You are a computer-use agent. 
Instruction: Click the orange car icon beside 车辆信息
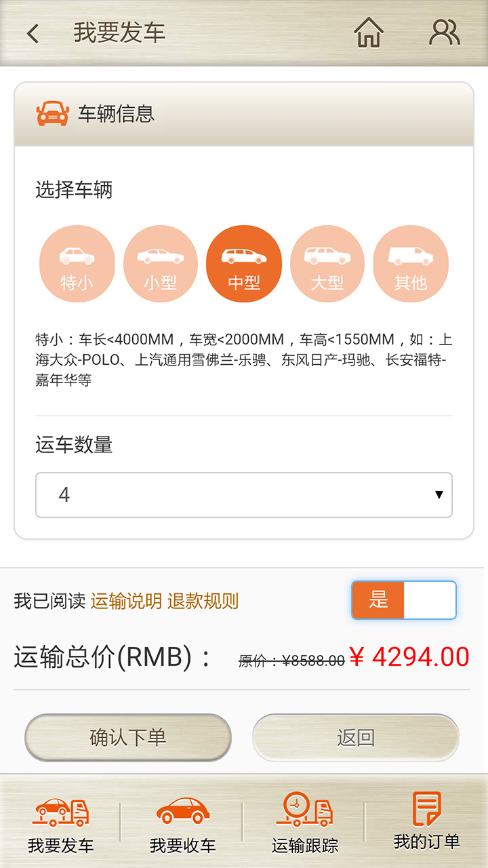coord(52,114)
